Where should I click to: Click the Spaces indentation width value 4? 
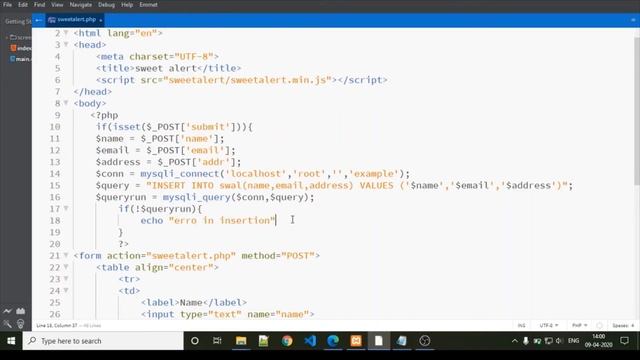point(633,326)
